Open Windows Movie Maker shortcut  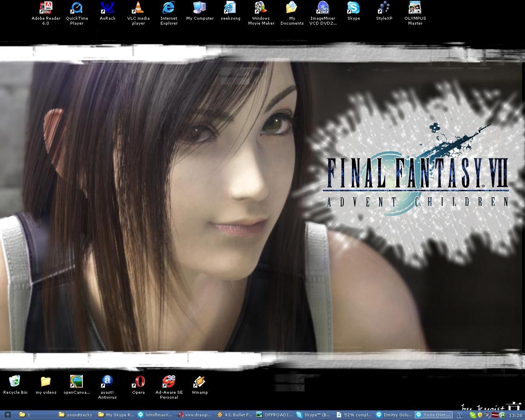(261, 13)
